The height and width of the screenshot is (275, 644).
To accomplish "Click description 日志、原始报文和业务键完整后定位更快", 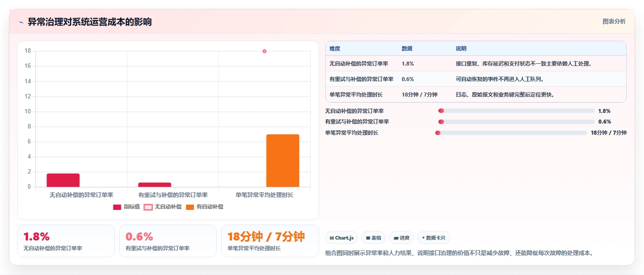I will [x=505, y=95].
